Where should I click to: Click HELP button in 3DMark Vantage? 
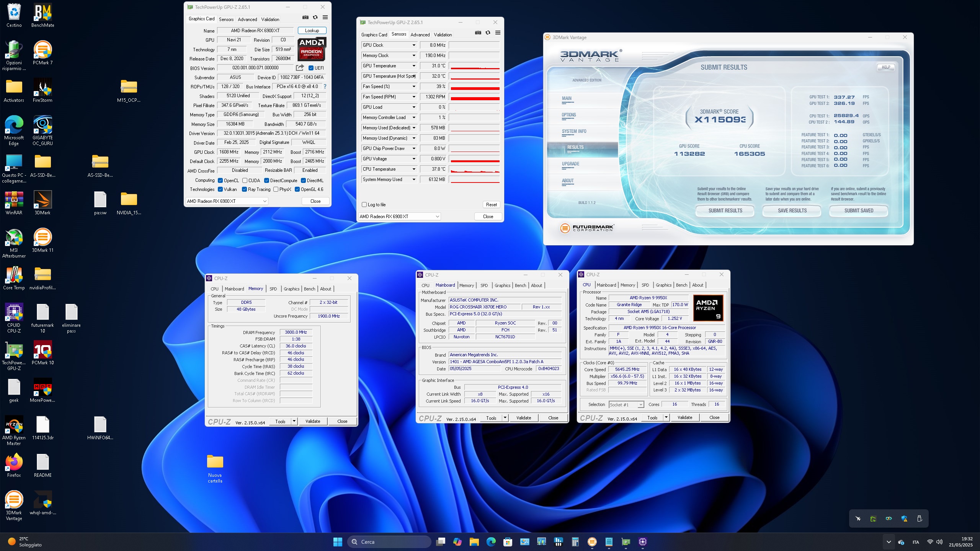click(886, 67)
